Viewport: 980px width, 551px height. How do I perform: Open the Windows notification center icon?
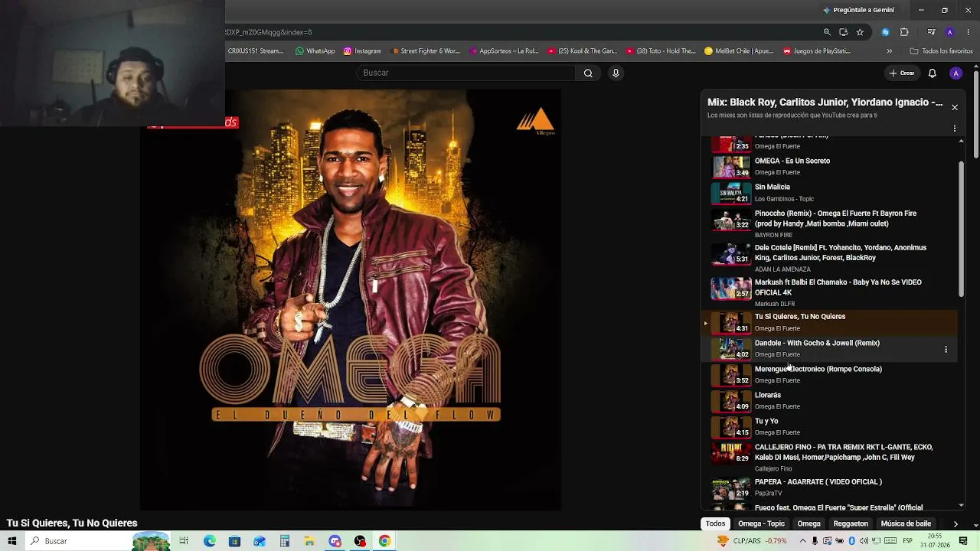point(963,541)
